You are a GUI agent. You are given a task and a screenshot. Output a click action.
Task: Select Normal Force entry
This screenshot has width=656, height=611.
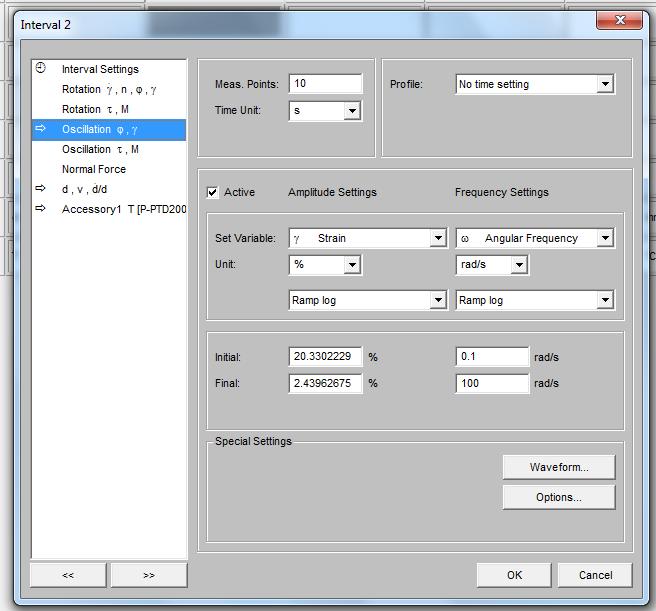pos(109,169)
